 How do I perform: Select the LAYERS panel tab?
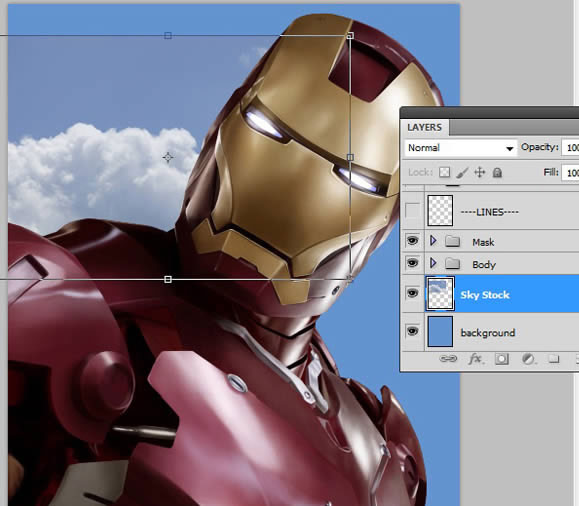pyautogui.click(x=425, y=127)
